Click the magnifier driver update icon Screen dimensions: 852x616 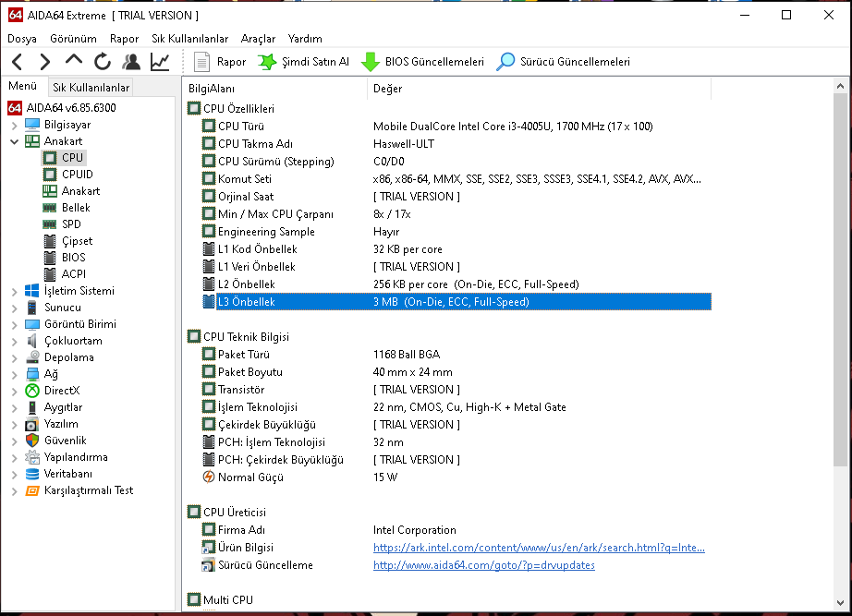pos(505,62)
